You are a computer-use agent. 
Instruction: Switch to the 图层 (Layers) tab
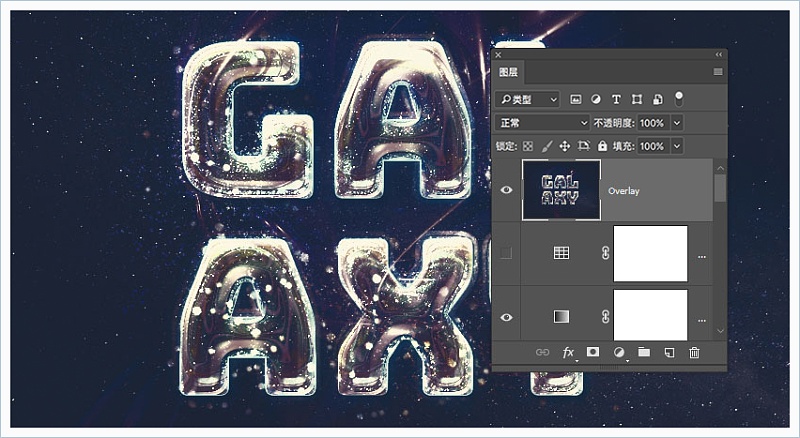pyautogui.click(x=508, y=72)
